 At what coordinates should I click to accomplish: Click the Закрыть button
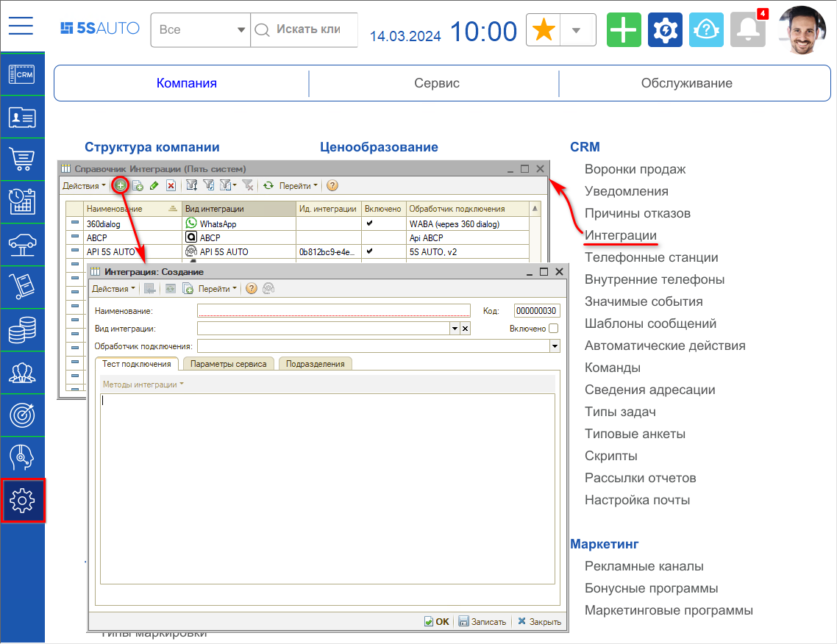point(540,622)
